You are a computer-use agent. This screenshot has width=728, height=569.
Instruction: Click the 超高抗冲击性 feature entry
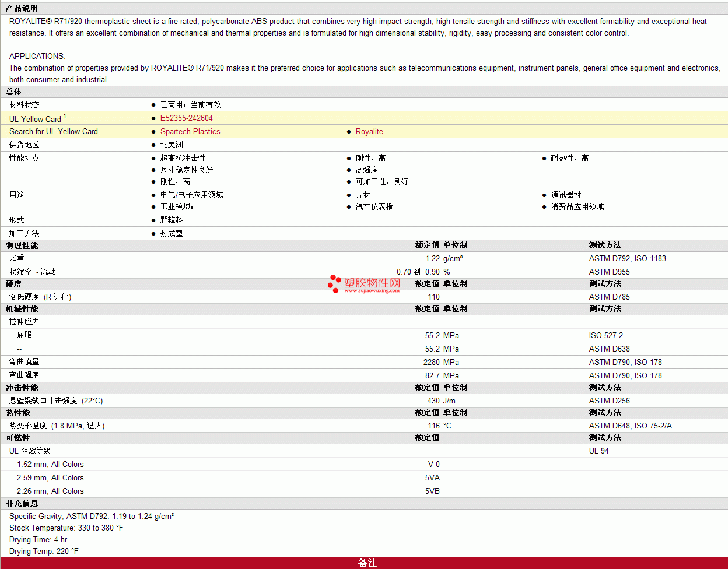coord(183,158)
